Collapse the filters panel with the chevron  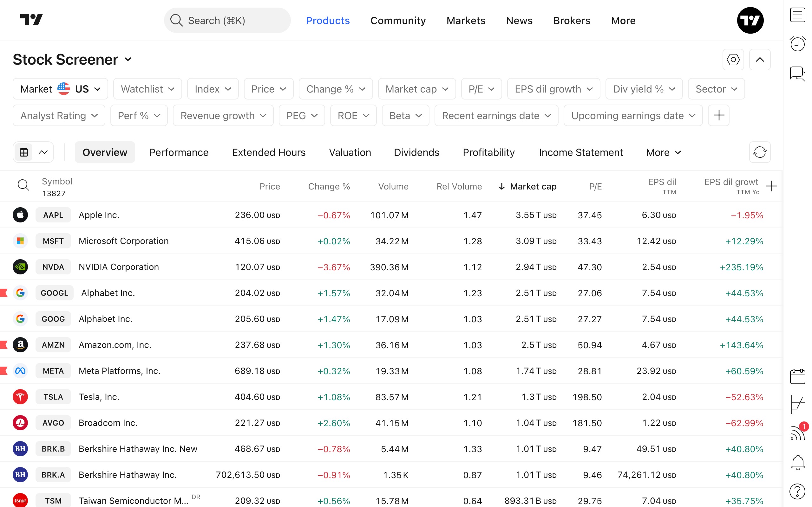pyautogui.click(x=759, y=60)
